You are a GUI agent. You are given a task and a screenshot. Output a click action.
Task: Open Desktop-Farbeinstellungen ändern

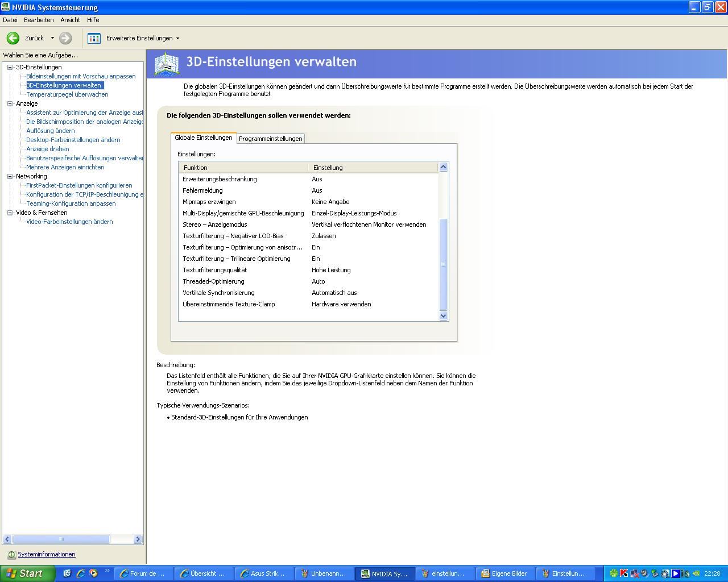pyautogui.click(x=73, y=140)
